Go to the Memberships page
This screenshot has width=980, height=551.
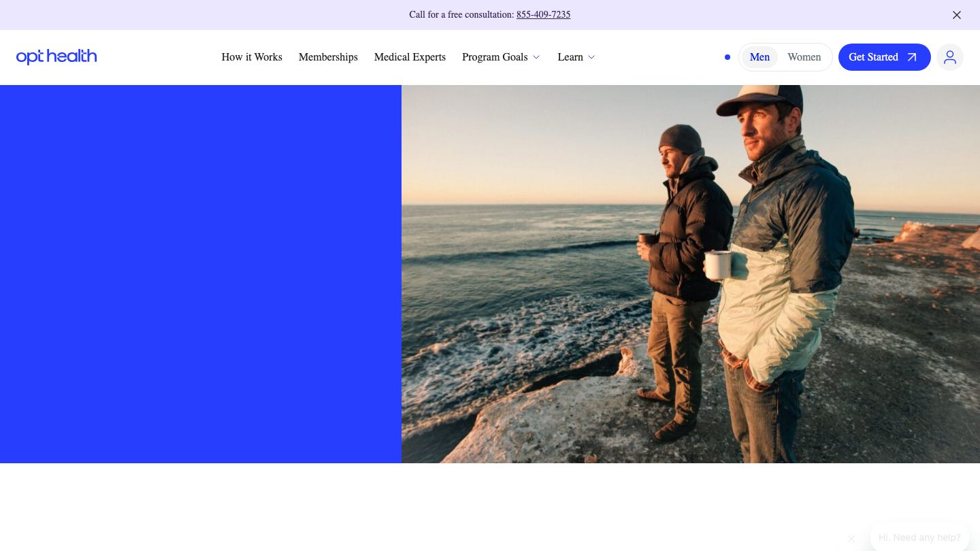click(328, 57)
